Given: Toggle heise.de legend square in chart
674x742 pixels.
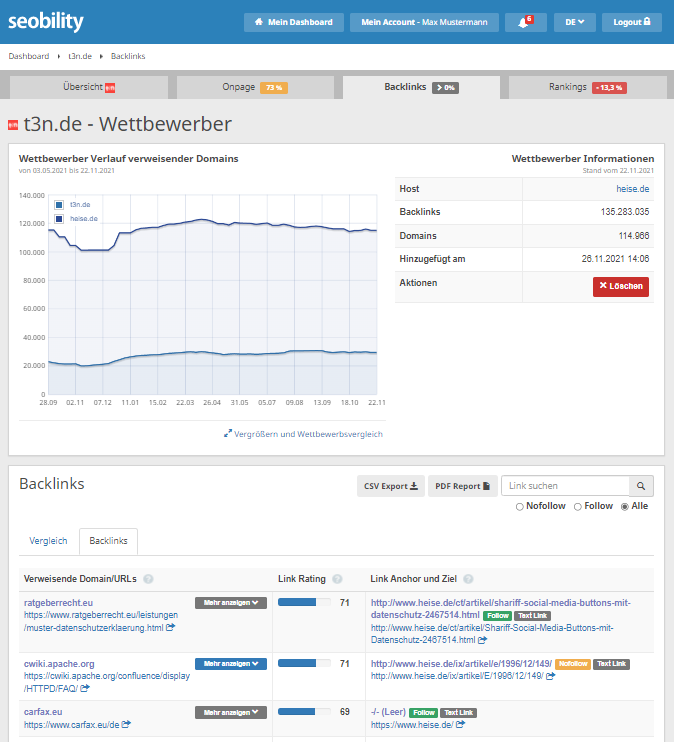Looking at the screenshot, I should [x=59, y=219].
